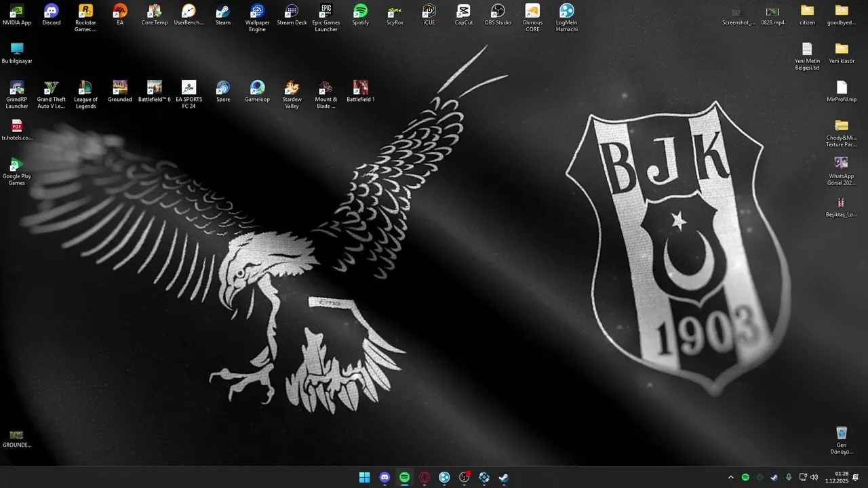Switch to Spotify on the taskbar

coord(404,477)
